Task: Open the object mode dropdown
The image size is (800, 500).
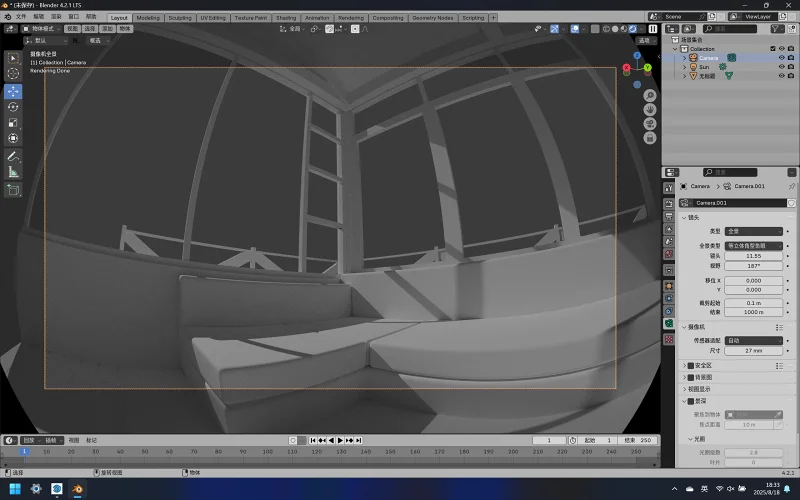Action: pos(40,29)
